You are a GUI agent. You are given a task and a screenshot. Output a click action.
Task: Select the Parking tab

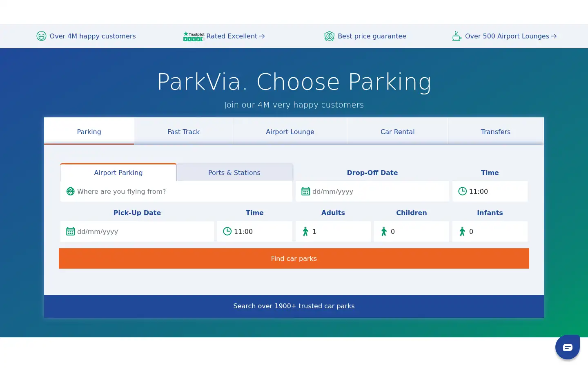pos(89,131)
